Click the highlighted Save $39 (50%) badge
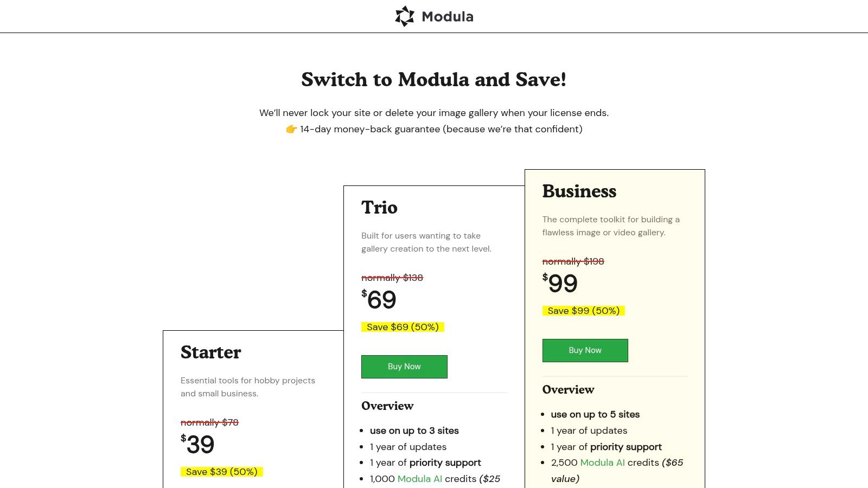 [x=221, y=471]
